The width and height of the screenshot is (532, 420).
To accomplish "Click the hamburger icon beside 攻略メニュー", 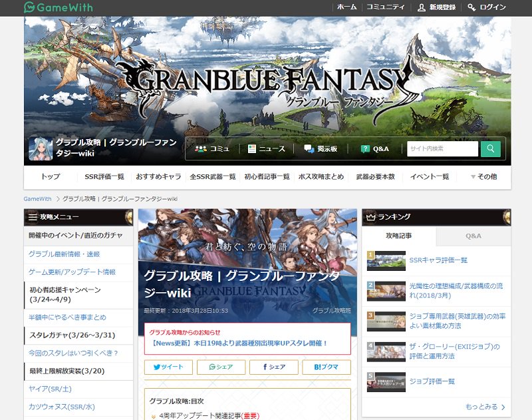I will click(x=33, y=217).
